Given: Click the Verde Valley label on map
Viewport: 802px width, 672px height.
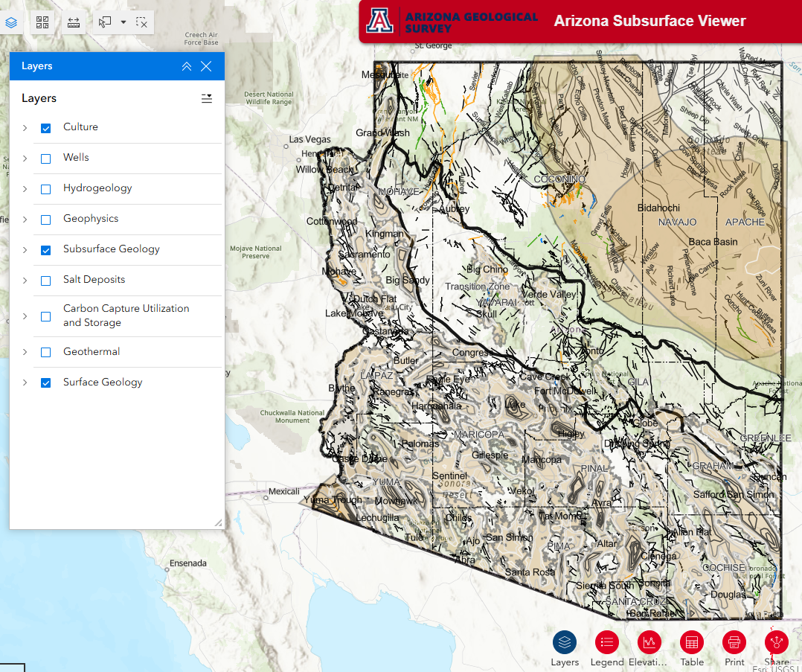Looking at the screenshot, I should (549, 294).
